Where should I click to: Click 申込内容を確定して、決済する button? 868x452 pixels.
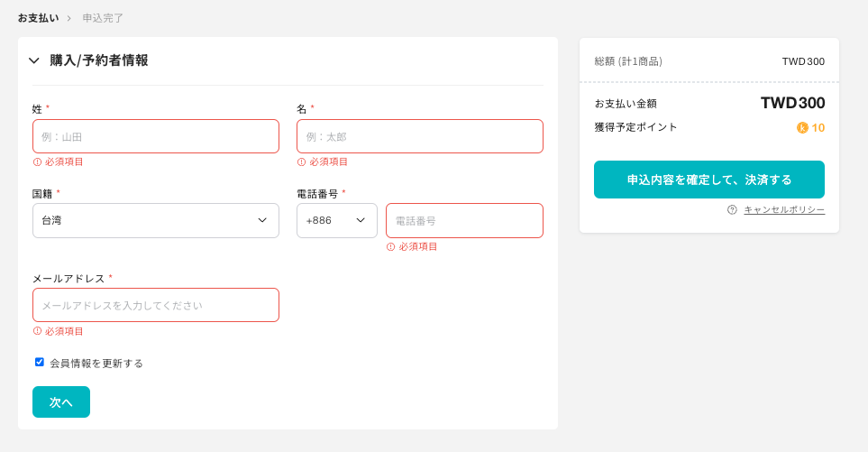point(709,180)
